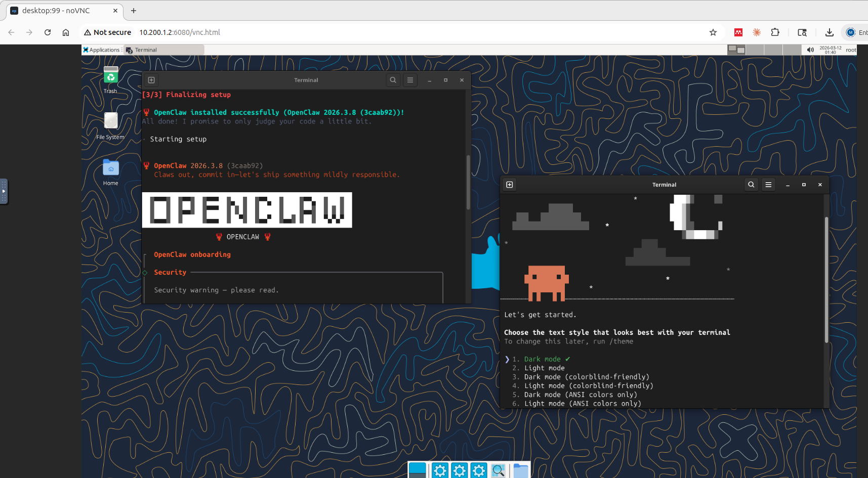
Task: Open the hamburger menu of the right Terminal
Action: point(768,185)
